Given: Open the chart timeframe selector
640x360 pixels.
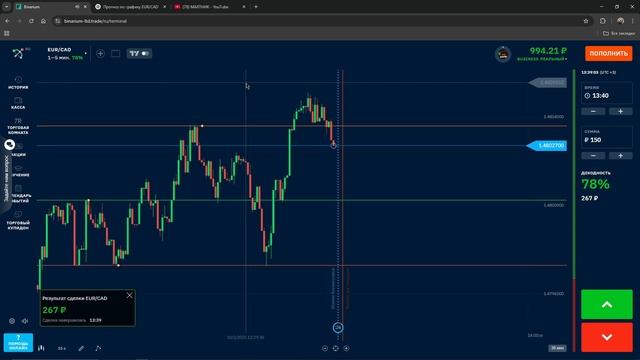Looking at the screenshot, I should pyautogui.click(x=62, y=348).
